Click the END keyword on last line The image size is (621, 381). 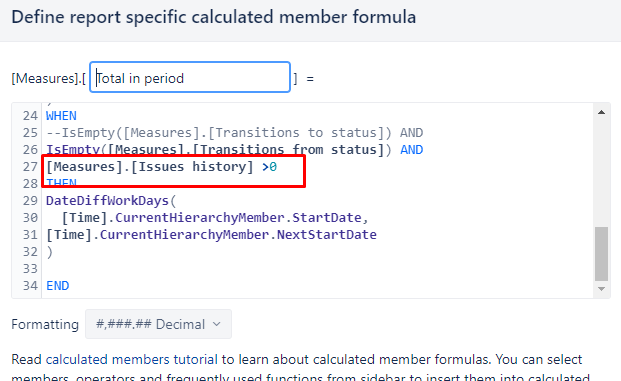pyautogui.click(x=57, y=286)
